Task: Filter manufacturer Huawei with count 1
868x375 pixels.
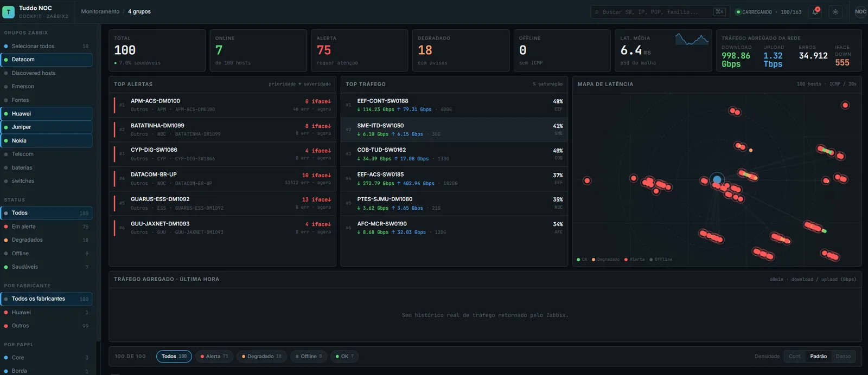Action: [x=47, y=312]
